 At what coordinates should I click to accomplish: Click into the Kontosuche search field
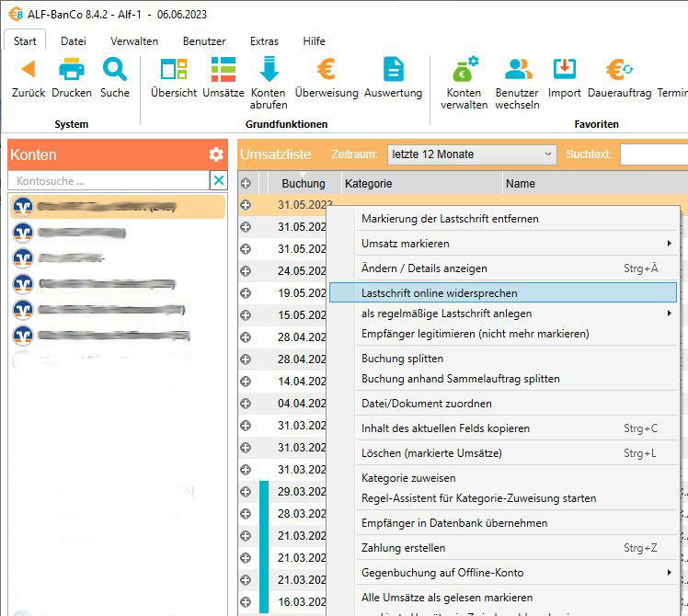[110, 181]
